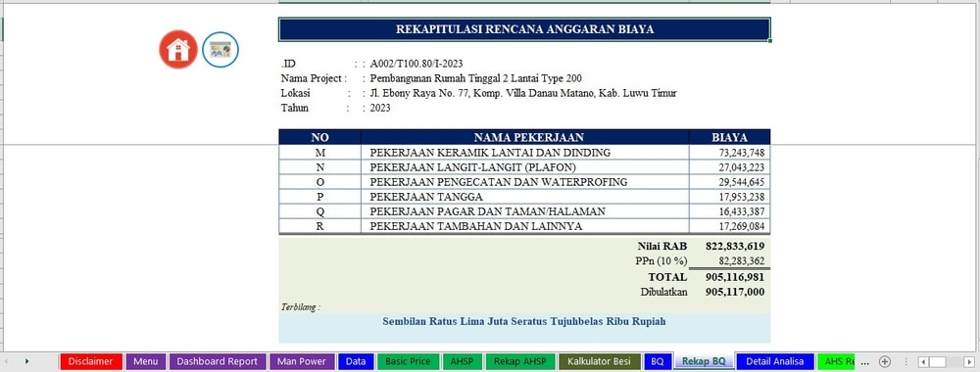Switch to the Data sheet tab

click(356, 361)
